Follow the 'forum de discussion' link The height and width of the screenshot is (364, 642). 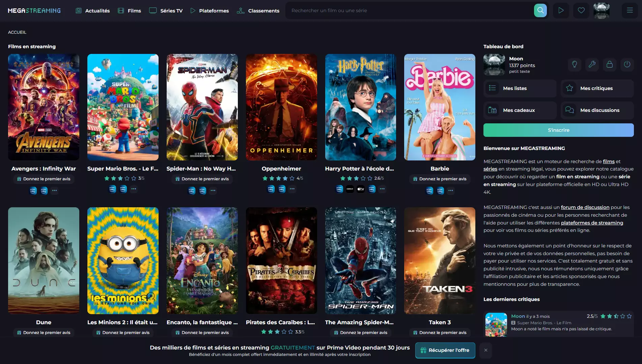point(585,207)
